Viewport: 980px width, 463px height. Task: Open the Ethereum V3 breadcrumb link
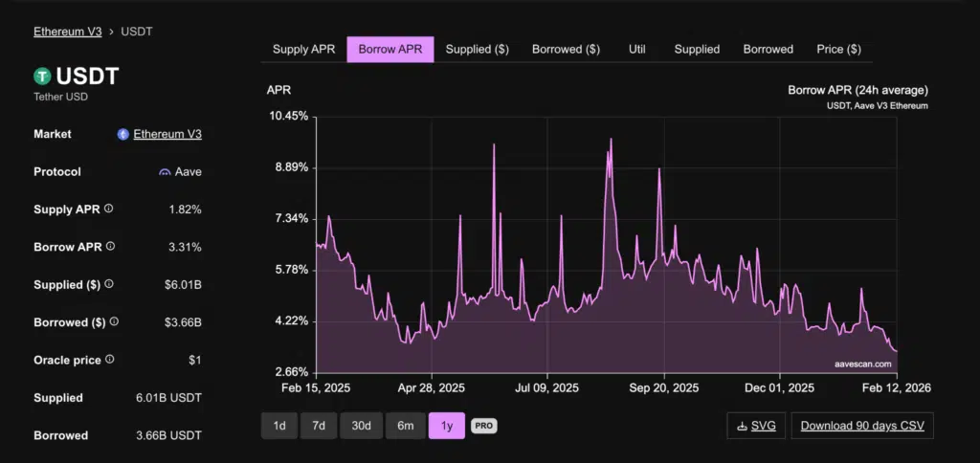click(67, 32)
